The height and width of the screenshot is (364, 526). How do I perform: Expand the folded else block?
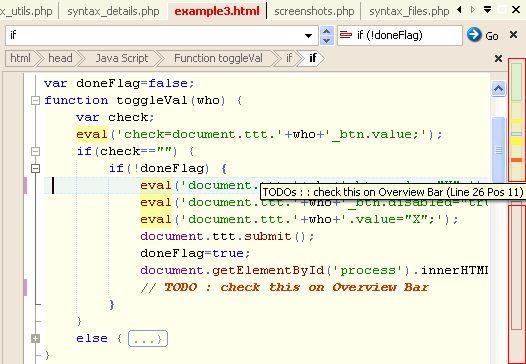coord(35,339)
